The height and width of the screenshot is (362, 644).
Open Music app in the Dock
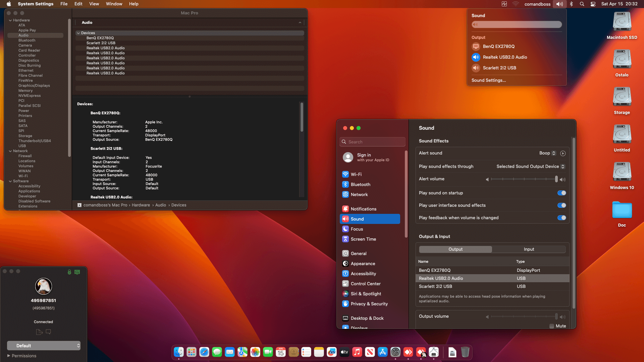[357, 352]
